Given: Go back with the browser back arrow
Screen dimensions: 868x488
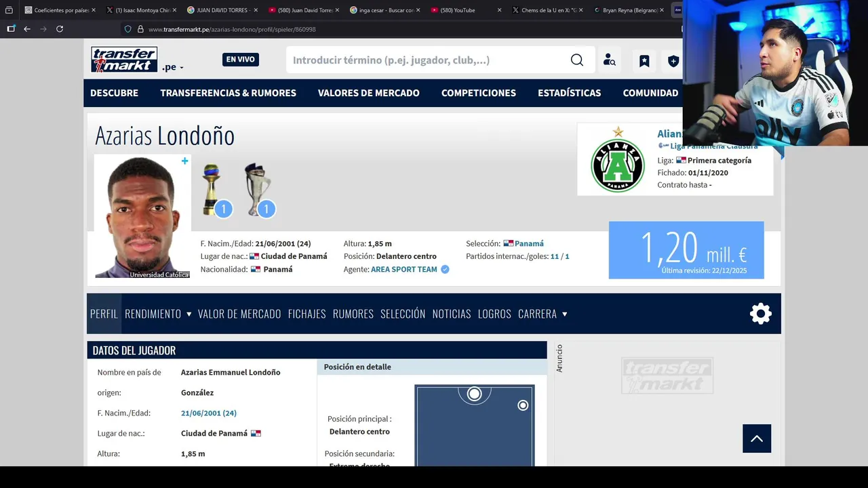Looking at the screenshot, I should (27, 29).
